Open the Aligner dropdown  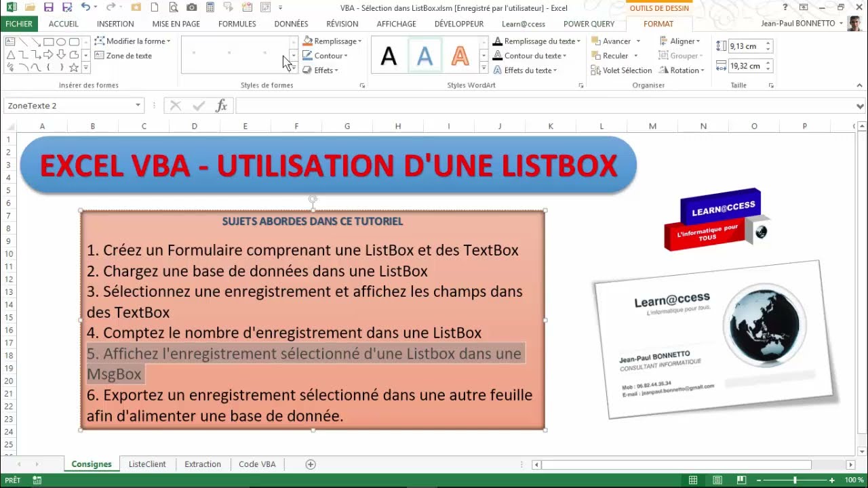tap(679, 41)
